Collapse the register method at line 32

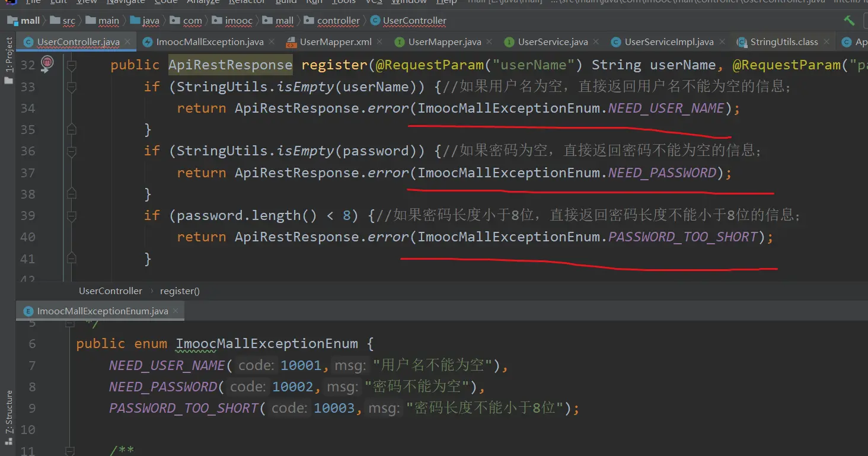click(72, 65)
